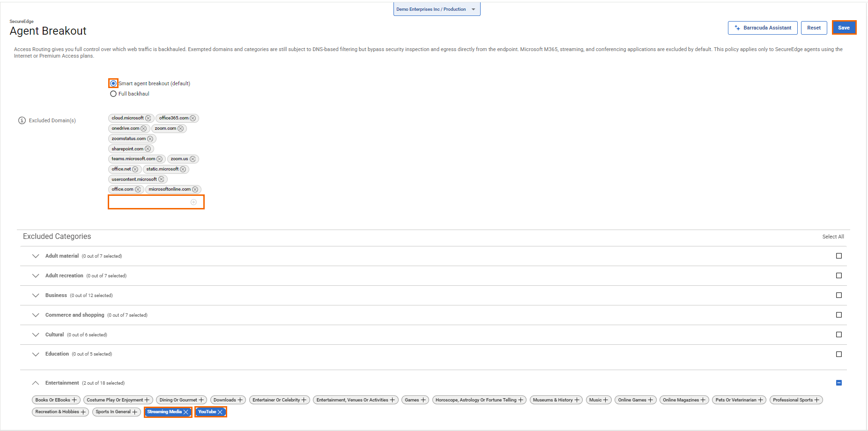Remove YouTube from selected categories
The width and height of the screenshot is (868, 431).
tap(220, 412)
